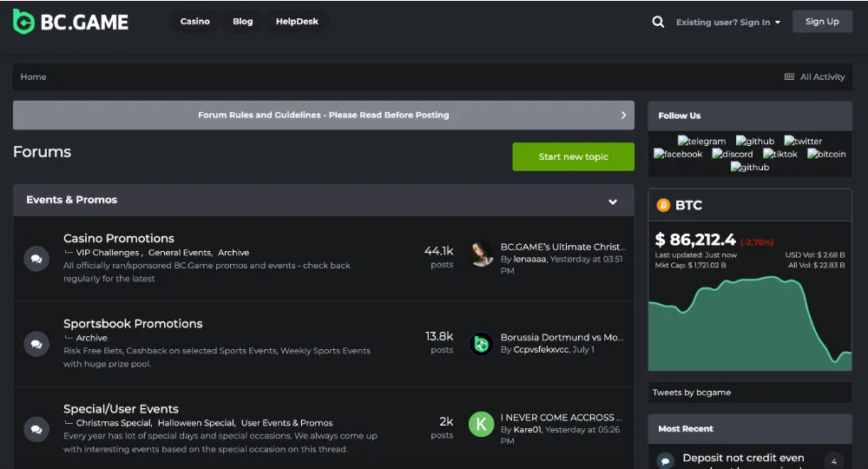Click the BC.GAME logo
The image size is (868, 469).
[x=70, y=22]
